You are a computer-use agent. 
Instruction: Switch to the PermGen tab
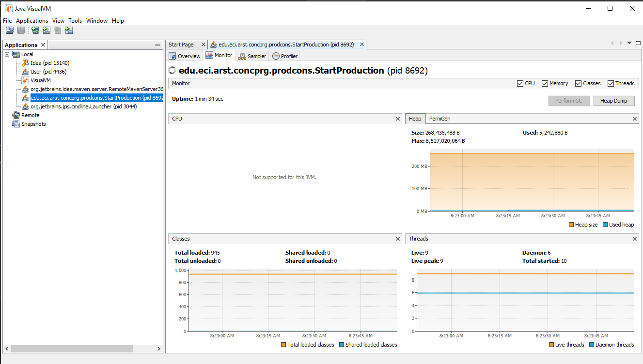(x=439, y=119)
